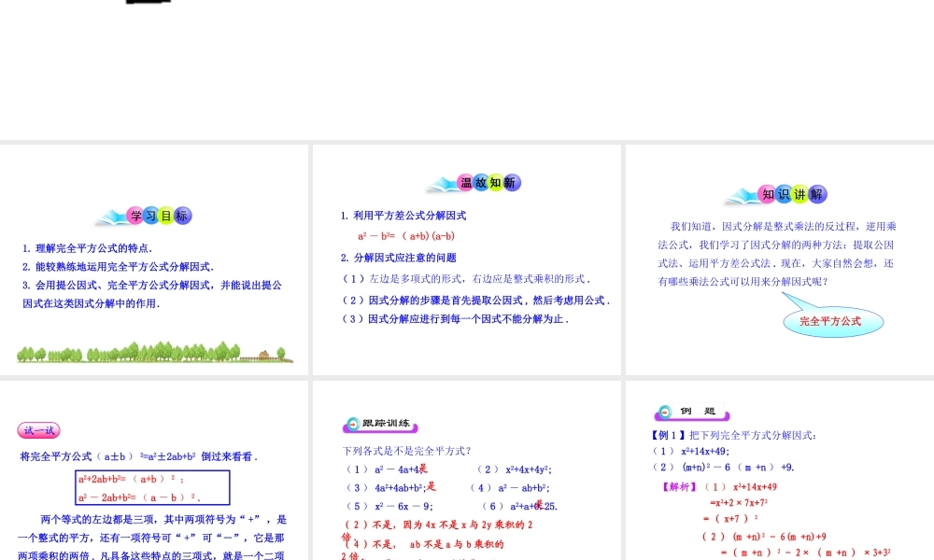The image size is (934, 560).
Task: Click the small house among the trees
Action: pos(264,355)
